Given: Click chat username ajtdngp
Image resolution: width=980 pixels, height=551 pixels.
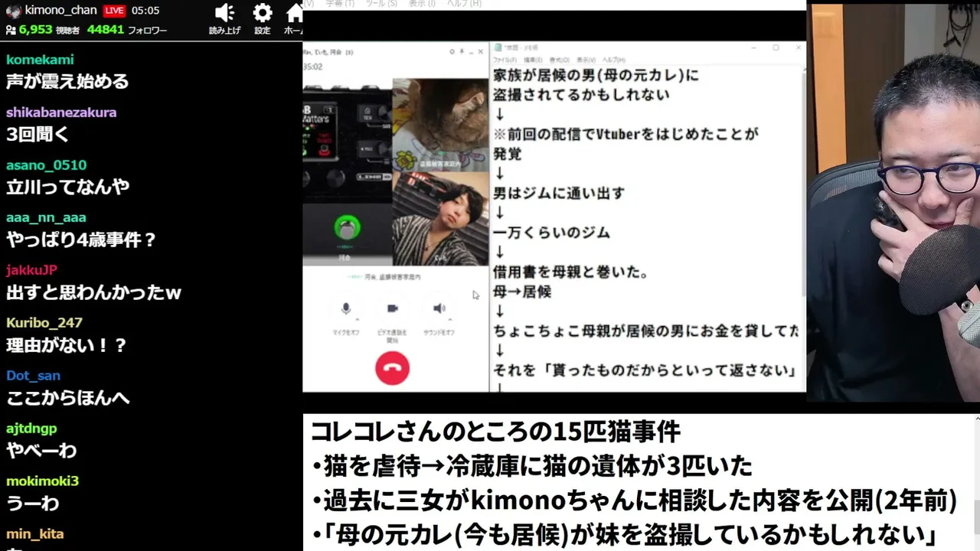Looking at the screenshot, I should click(x=31, y=429).
